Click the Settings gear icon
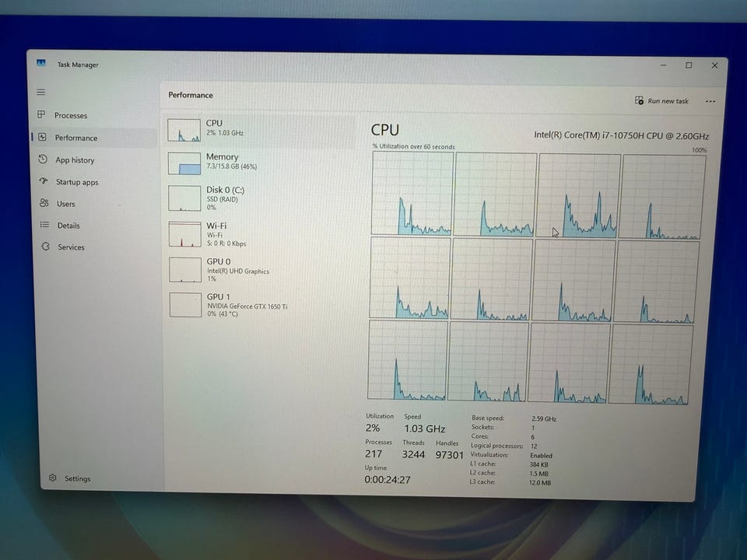Image resolution: width=747 pixels, height=560 pixels. point(52,477)
